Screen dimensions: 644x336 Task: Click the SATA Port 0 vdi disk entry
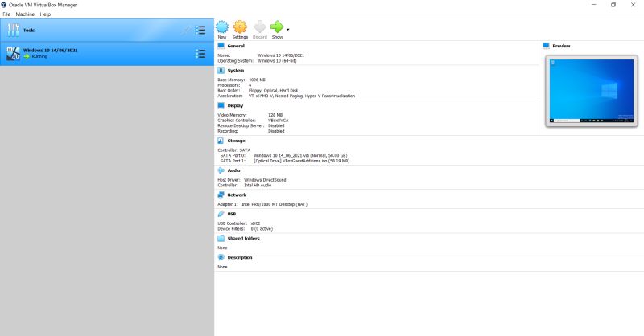point(300,155)
